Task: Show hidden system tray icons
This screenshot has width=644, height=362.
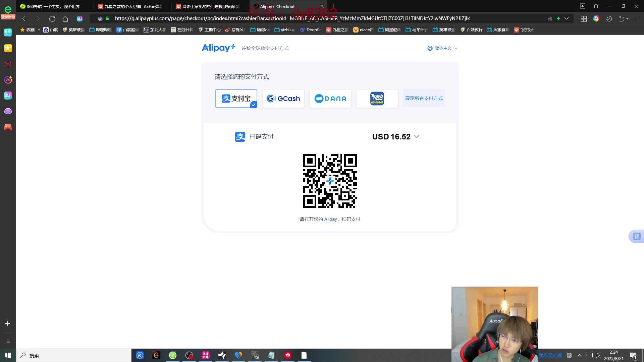Action: click(579, 355)
